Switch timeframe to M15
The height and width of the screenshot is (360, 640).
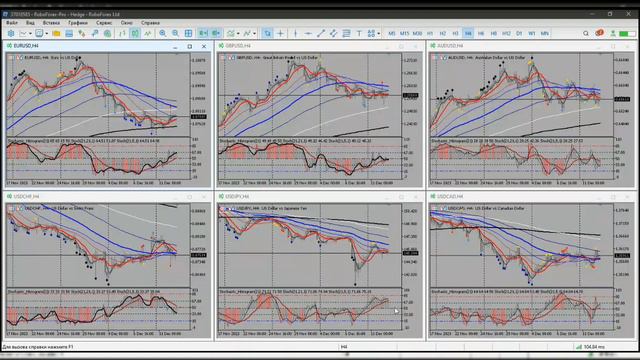coord(404,33)
